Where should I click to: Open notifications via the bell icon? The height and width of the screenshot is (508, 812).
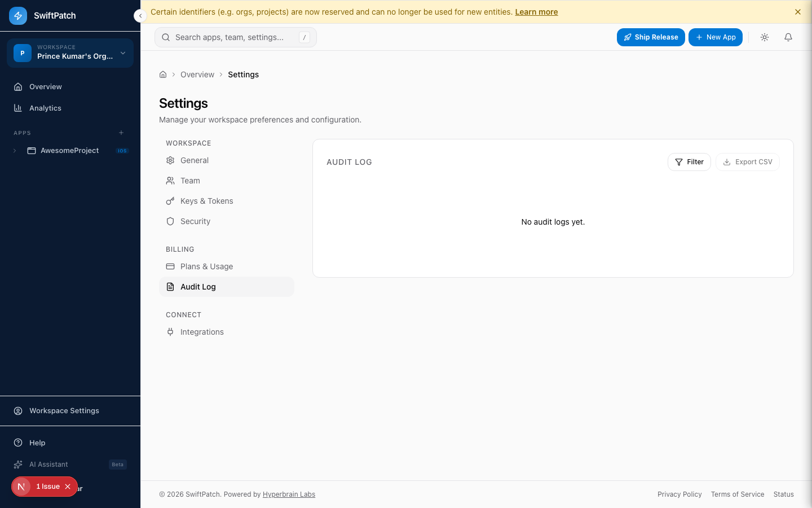pyautogui.click(x=788, y=37)
